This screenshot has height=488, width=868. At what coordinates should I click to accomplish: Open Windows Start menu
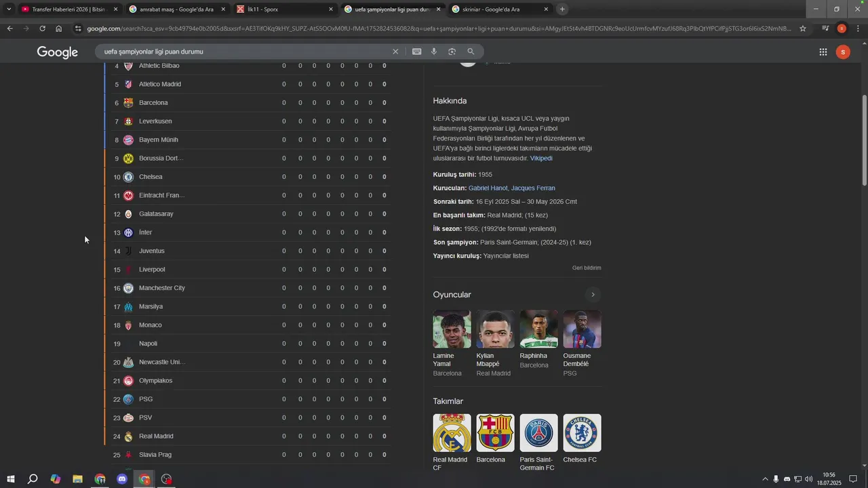[x=11, y=479]
